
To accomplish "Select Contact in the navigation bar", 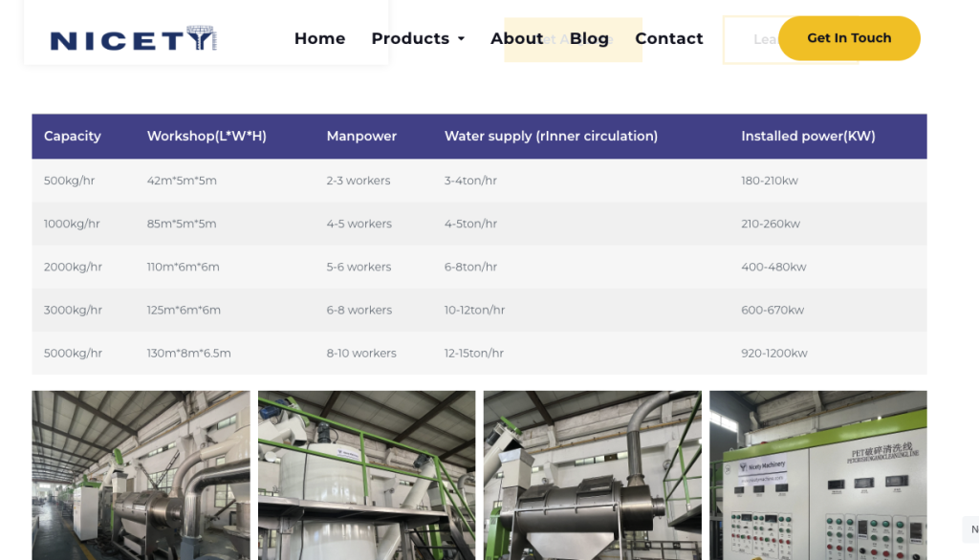I will pos(668,38).
